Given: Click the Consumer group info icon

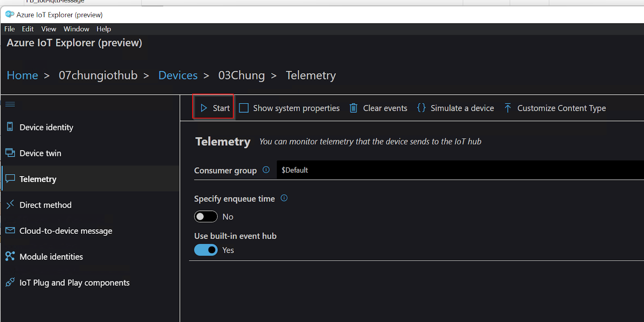Looking at the screenshot, I should 266,170.
